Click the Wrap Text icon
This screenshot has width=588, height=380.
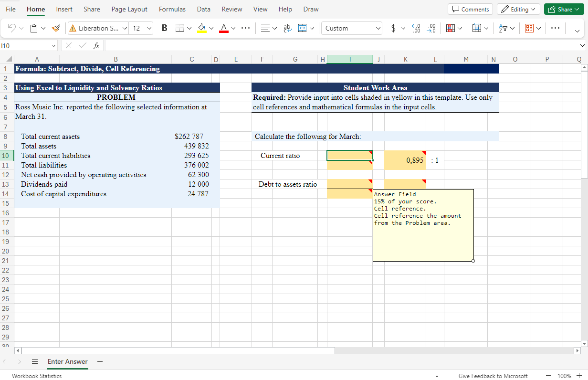pos(287,28)
